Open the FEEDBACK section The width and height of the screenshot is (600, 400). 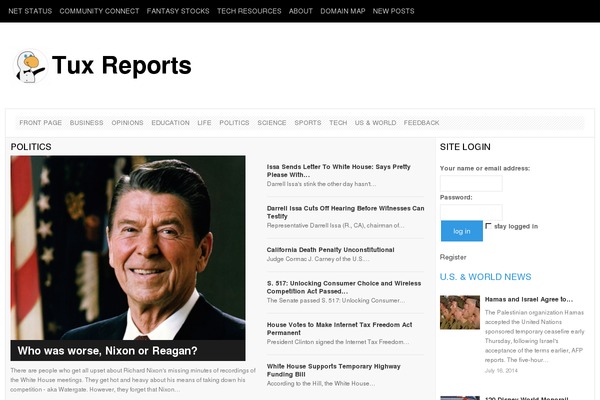[421, 122]
